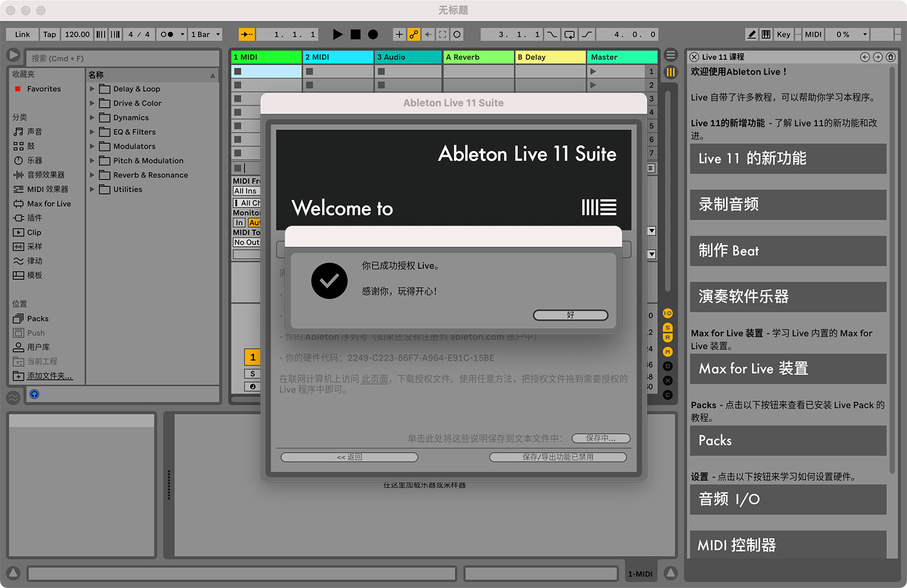Click the tempo value 120.00 field

point(77,34)
